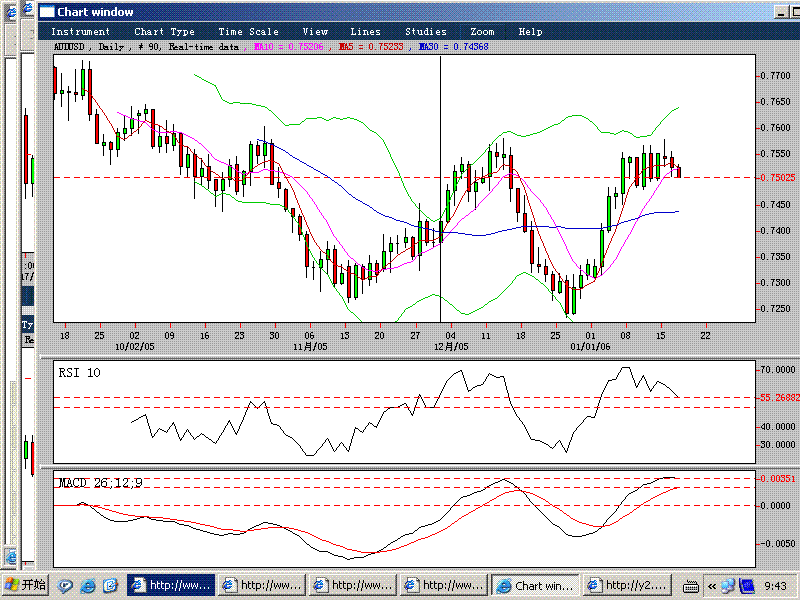Click the 0.75025 current price label
Screen dimensions: 800x600
coord(778,178)
